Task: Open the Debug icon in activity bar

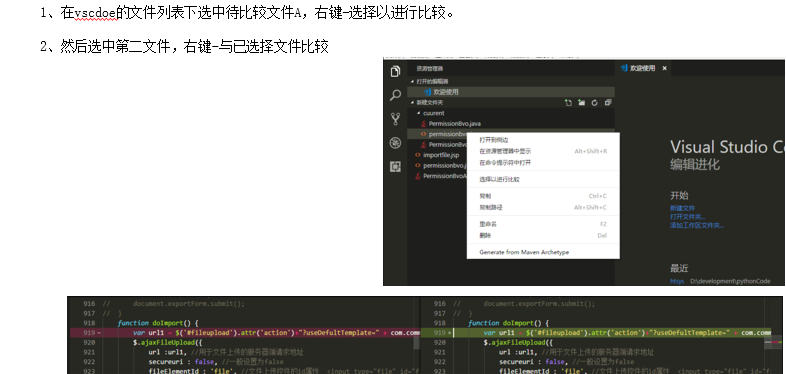Action: point(396,143)
